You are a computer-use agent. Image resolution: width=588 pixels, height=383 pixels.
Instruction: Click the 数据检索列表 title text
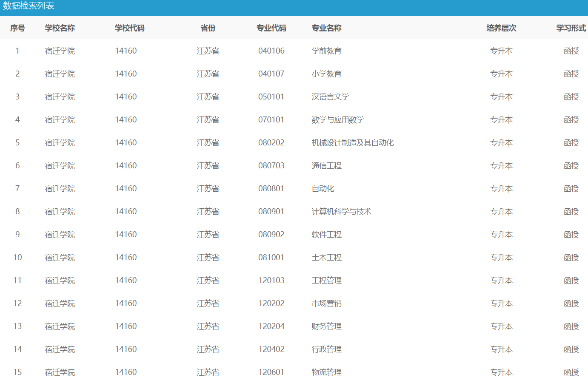click(x=29, y=6)
